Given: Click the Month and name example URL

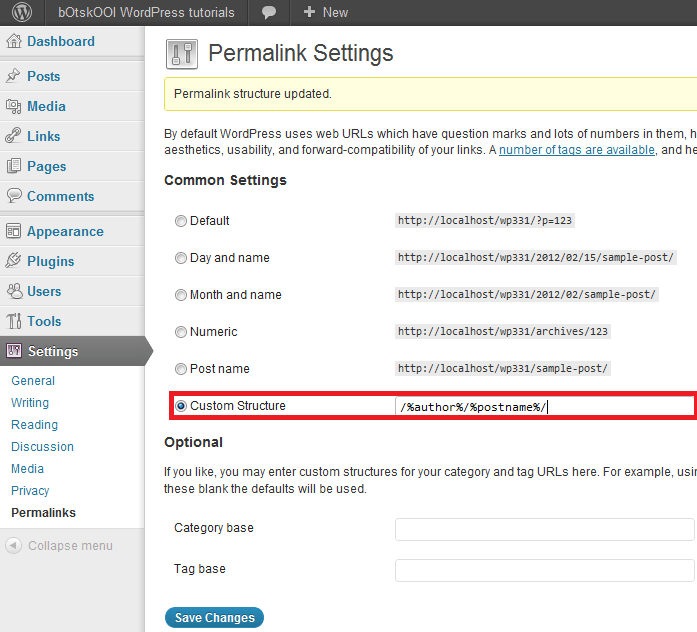Looking at the screenshot, I should [527, 294].
